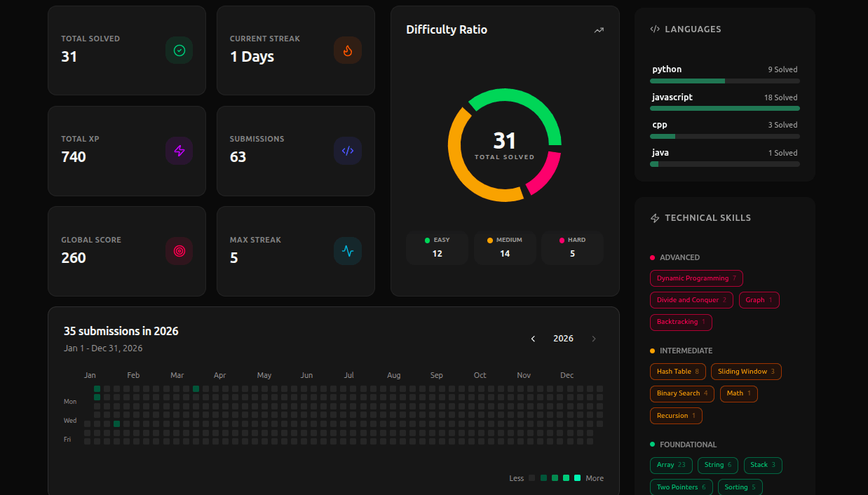Select the Sliding Window skill tag

click(746, 372)
